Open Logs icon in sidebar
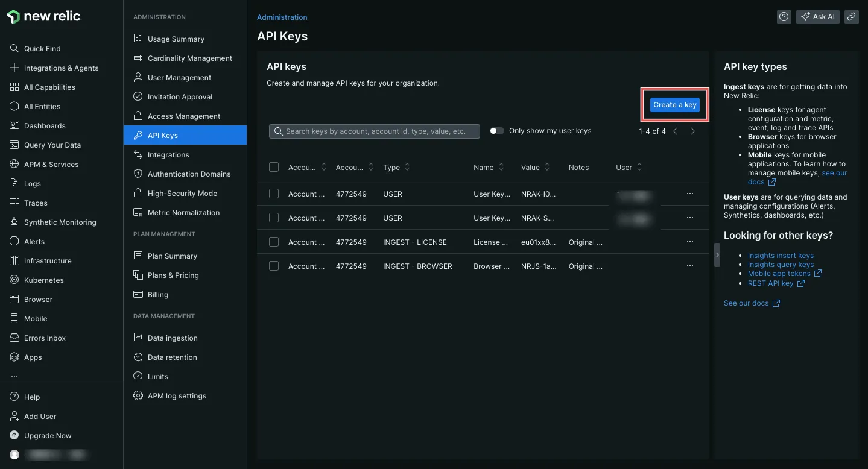 click(14, 184)
